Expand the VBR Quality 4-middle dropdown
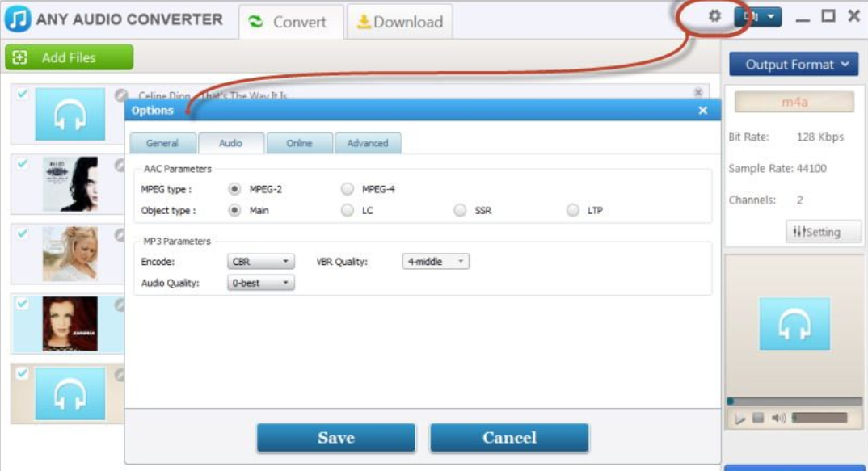The width and height of the screenshot is (868, 471). [x=436, y=261]
